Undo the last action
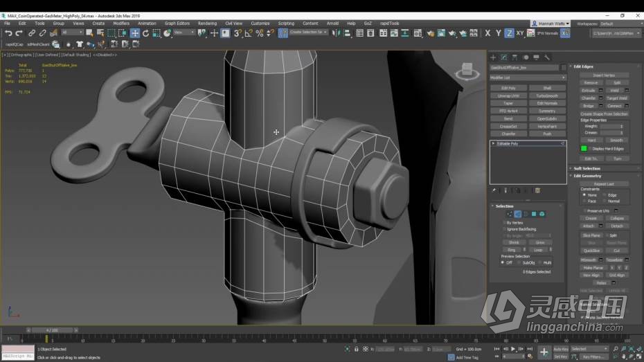This screenshot has height=362, width=644. [8, 33]
